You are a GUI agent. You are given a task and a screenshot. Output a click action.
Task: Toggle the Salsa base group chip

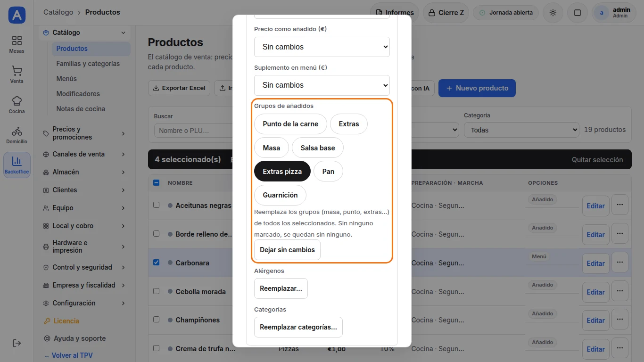point(318,148)
